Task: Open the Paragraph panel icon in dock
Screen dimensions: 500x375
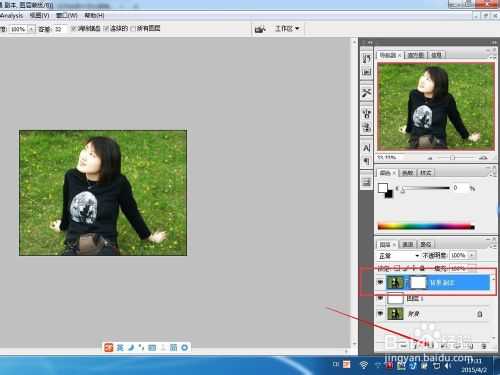Action: click(x=367, y=161)
